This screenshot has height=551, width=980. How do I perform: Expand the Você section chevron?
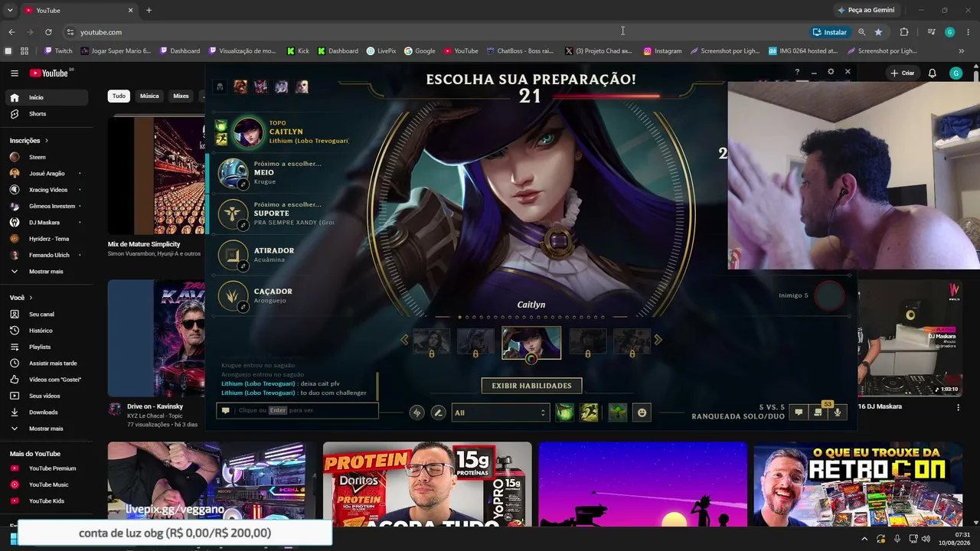pos(31,298)
